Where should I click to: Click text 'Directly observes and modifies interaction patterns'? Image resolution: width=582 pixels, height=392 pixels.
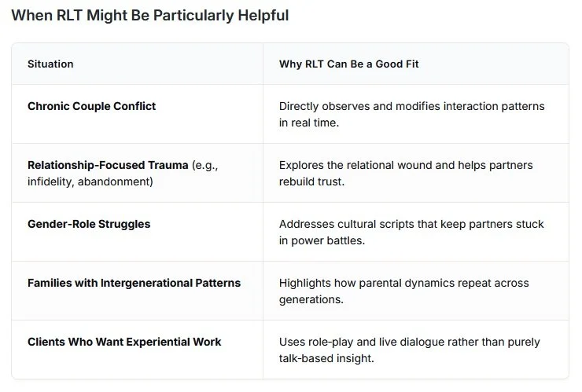[411, 106]
